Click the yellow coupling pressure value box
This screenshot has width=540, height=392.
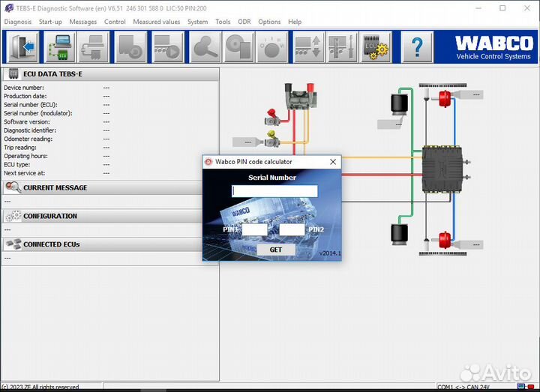245,142
